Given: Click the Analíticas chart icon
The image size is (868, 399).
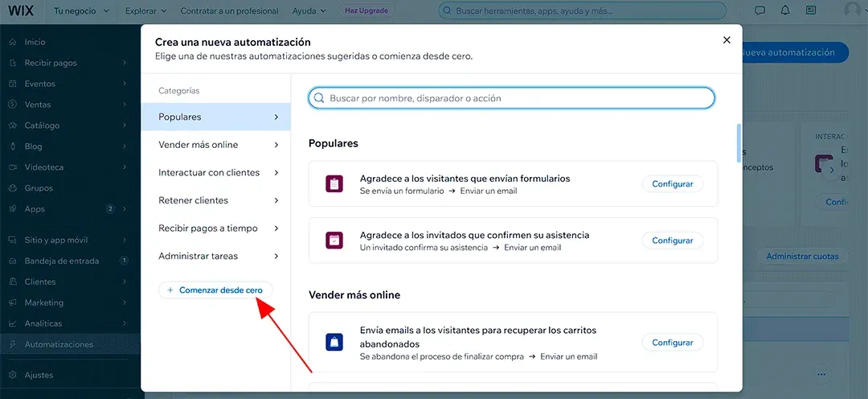Looking at the screenshot, I should [13, 323].
